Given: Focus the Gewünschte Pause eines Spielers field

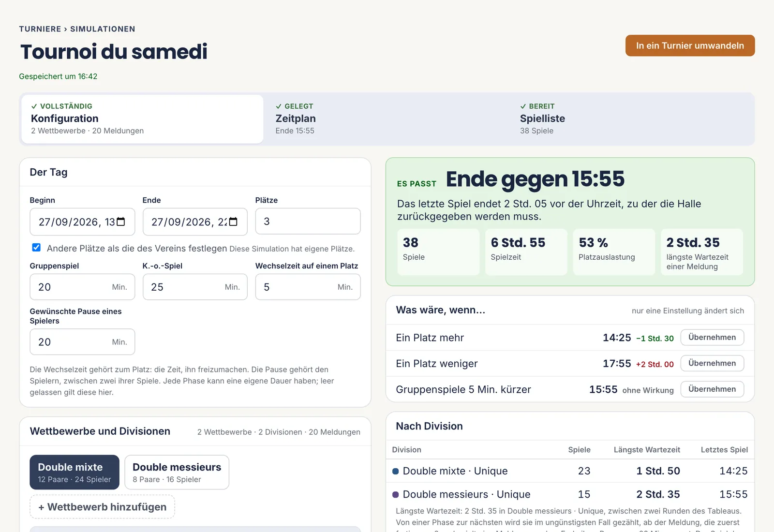Looking at the screenshot, I should [x=82, y=342].
